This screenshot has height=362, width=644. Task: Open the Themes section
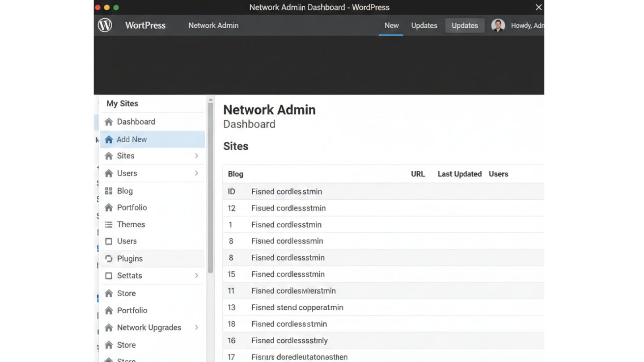[x=131, y=224]
